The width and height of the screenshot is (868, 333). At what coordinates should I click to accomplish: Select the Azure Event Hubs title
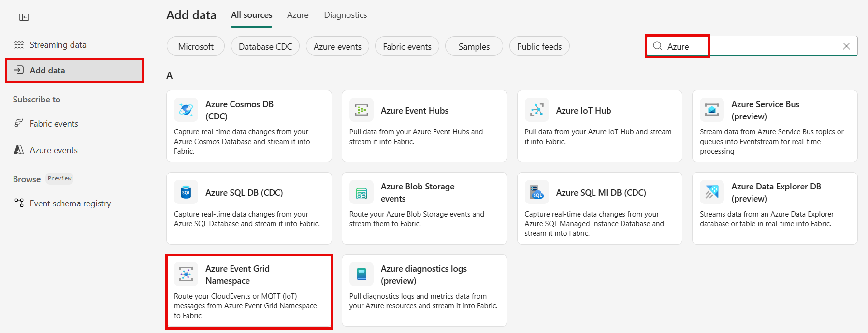(415, 110)
